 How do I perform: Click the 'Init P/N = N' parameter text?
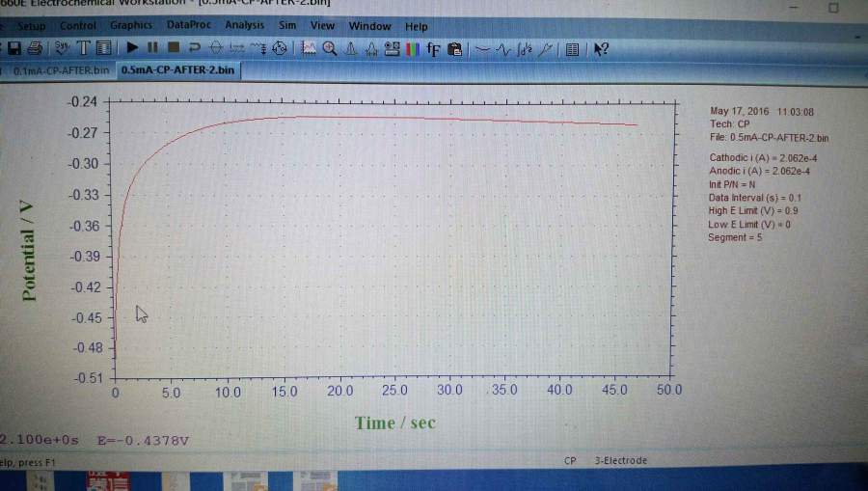point(732,184)
